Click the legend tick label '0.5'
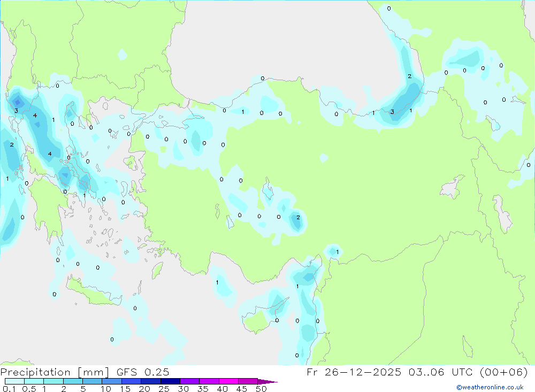This screenshot has width=535, height=392. tap(29, 389)
